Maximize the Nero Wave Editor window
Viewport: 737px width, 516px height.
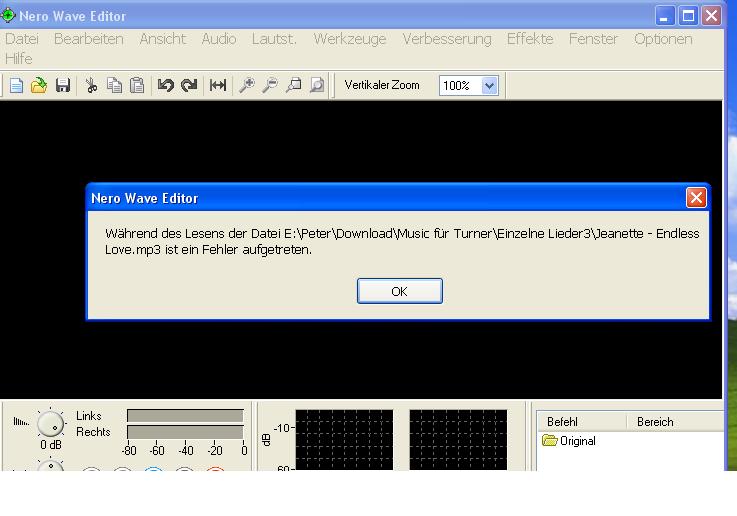(688, 16)
